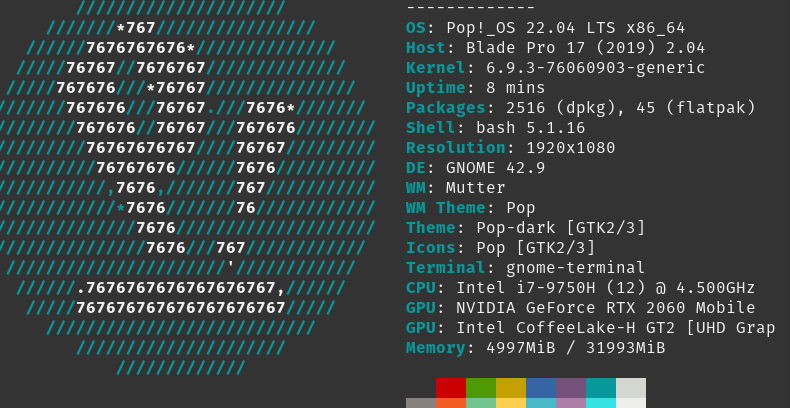Click the 'Theme' label before Pop-dark
Screen dimensions: 790x408
click(431, 228)
